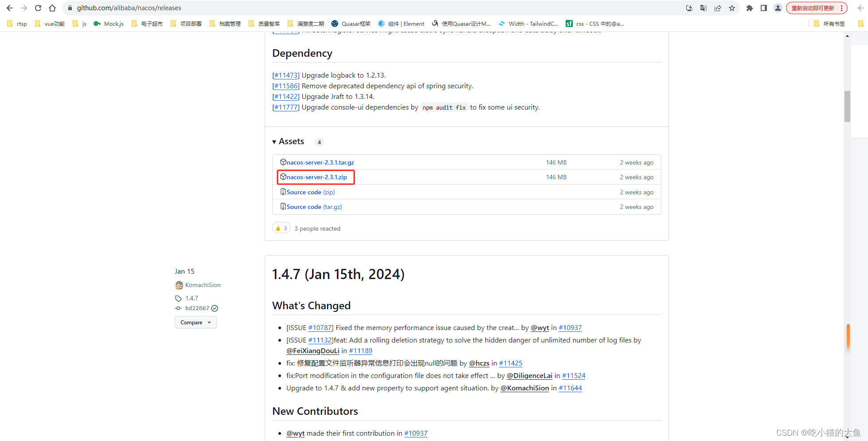Viewport: 868px width, 441px height.
Task: Click the 1.4.7 (Jan 15th, 2024) heading
Action: pyautogui.click(x=338, y=274)
